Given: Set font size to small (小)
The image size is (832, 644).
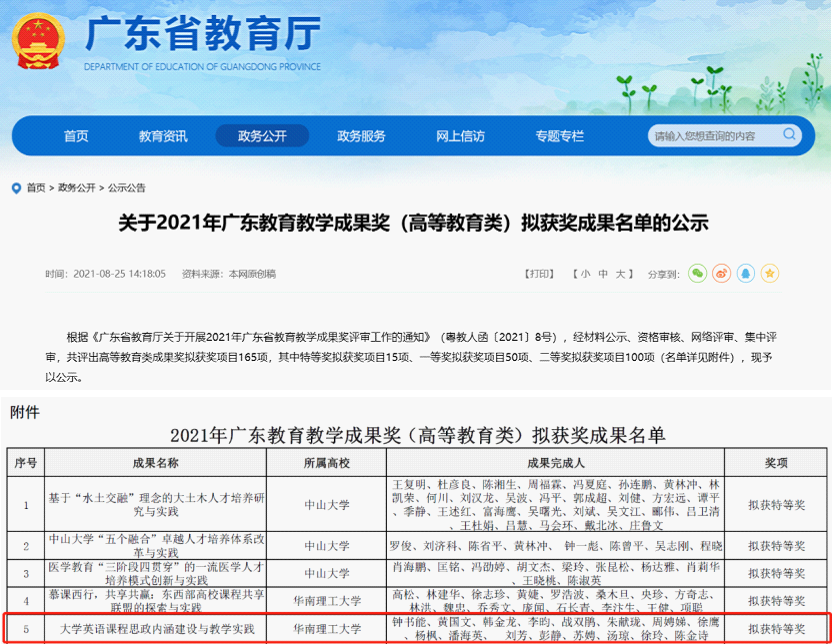Looking at the screenshot, I should pos(585,274).
